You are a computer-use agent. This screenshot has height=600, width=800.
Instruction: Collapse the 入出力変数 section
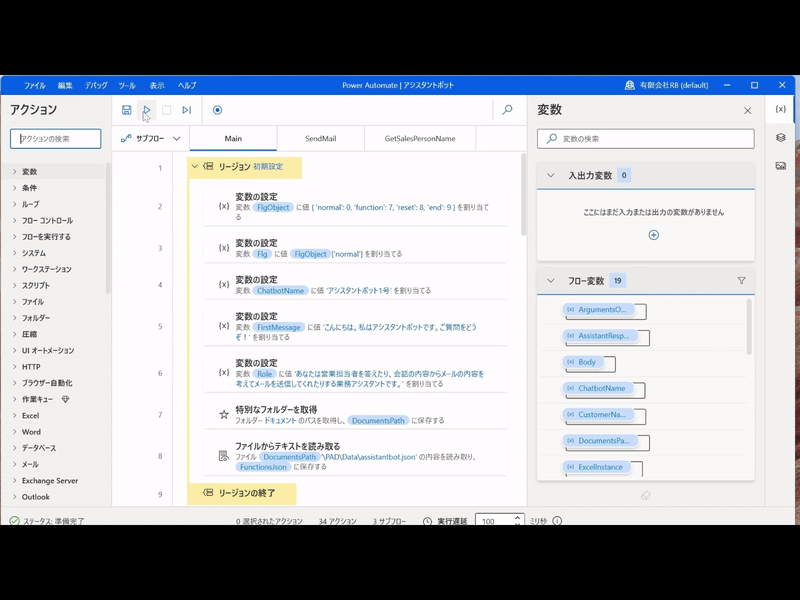tap(550, 176)
